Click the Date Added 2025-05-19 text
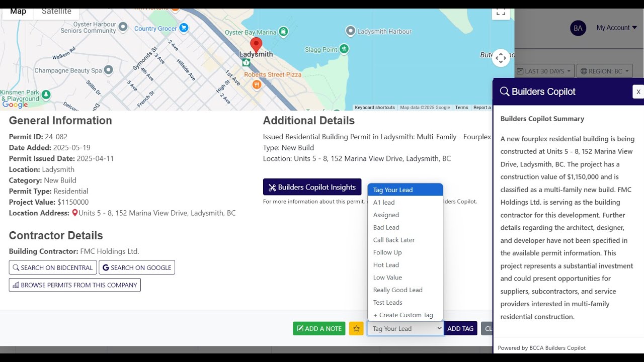The image size is (644, 362). 50,148
